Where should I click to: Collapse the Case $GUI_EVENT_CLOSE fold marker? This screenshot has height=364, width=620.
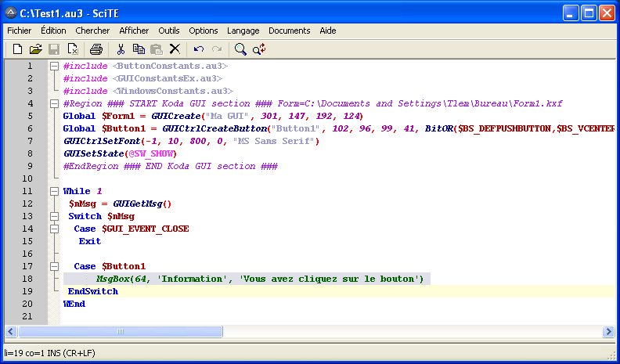click(54, 229)
